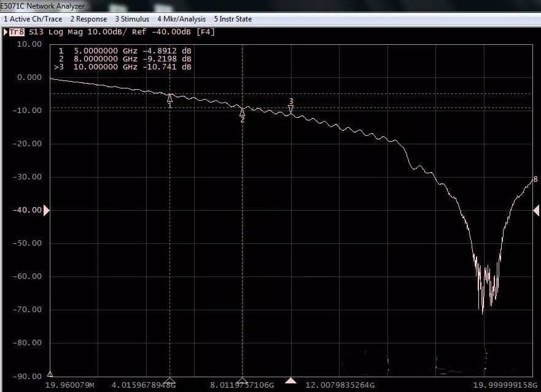This screenshot has height=392, width=541.
Task: Click the marker 2 pointer on bottom axis
Action: (x=243, y=380)
